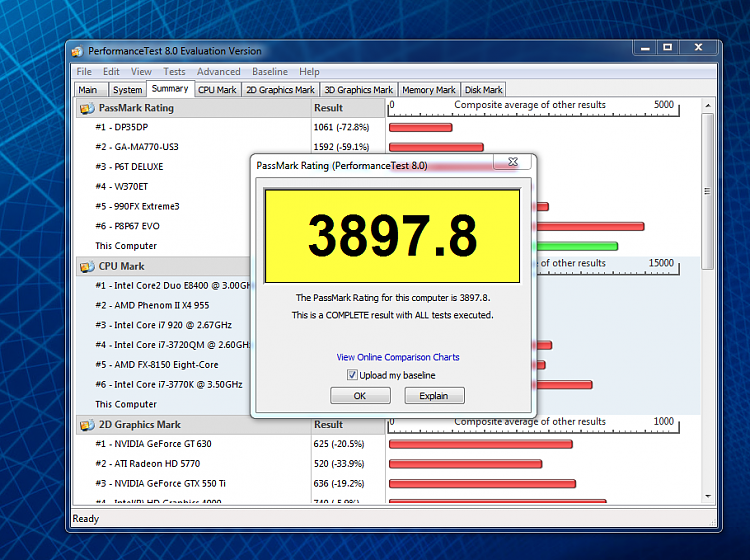Click the '520 (-33.9%)' result value
Screen dimensions: 750x560
339,463
